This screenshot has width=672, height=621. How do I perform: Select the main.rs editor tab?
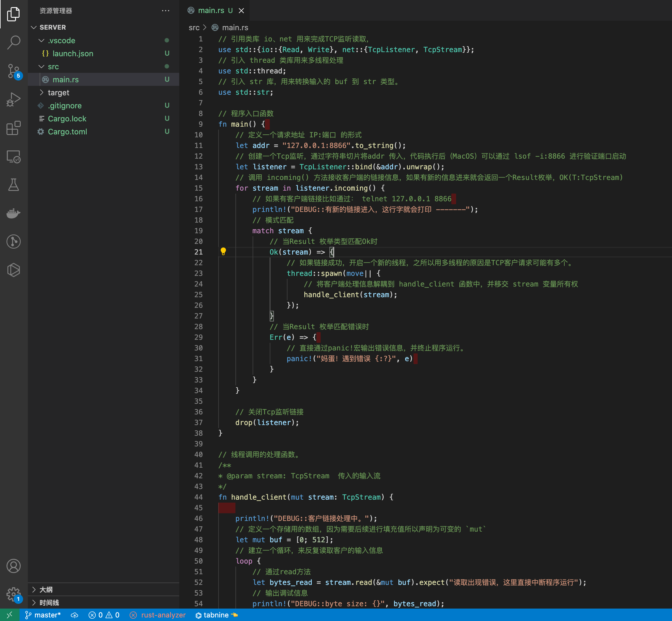point(211,10)
